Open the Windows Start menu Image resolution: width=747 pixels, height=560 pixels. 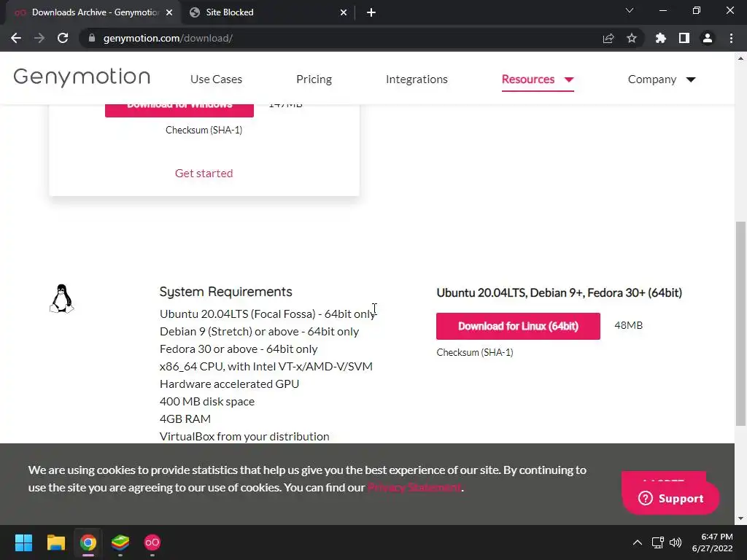pos(23,542)
